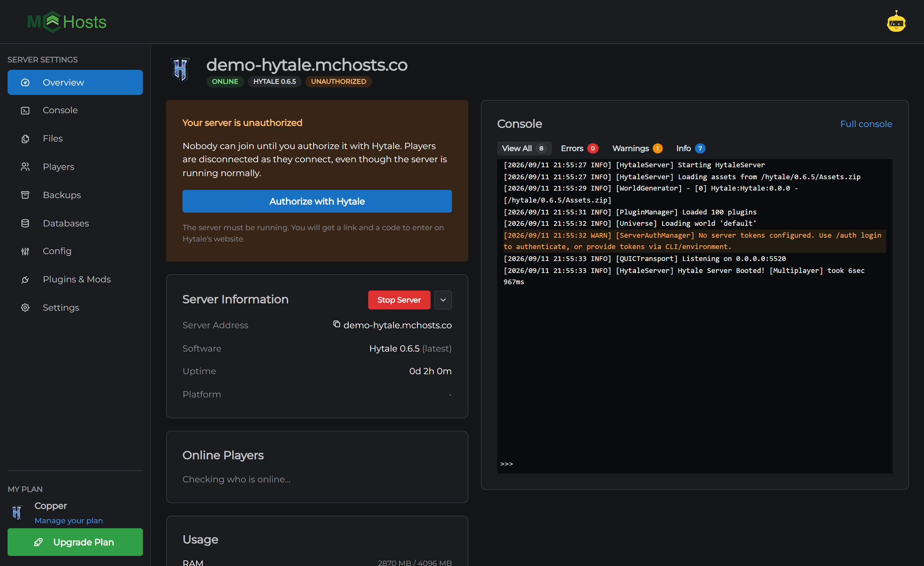924x566 pixels.
Task: Click the 'Loaded 100 plugins' log line
Action: 630,212
